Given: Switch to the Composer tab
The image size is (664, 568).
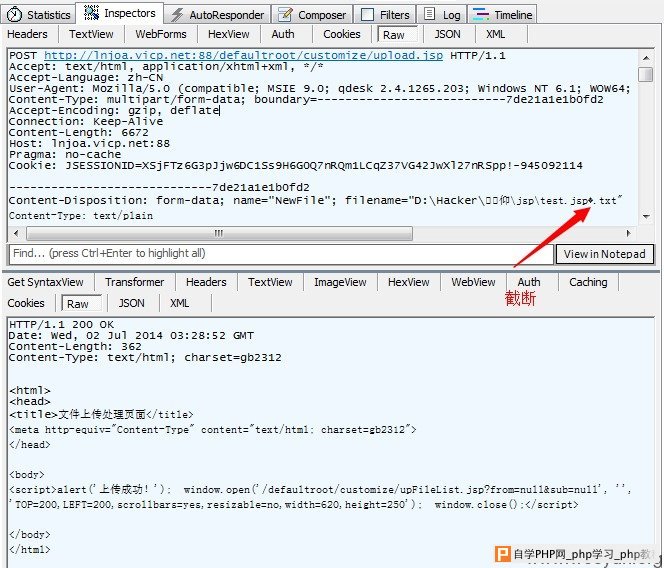Looking at the screenshot, I should [312, 15].
